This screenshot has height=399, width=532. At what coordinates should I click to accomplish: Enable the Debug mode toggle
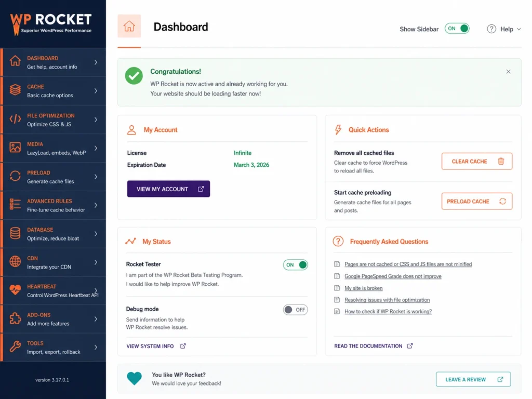296,310
